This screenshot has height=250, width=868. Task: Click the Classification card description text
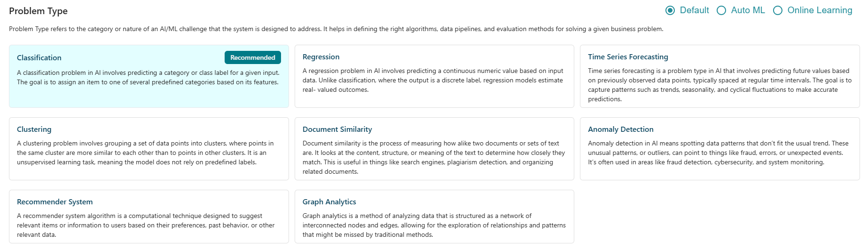tap(148, 77)
